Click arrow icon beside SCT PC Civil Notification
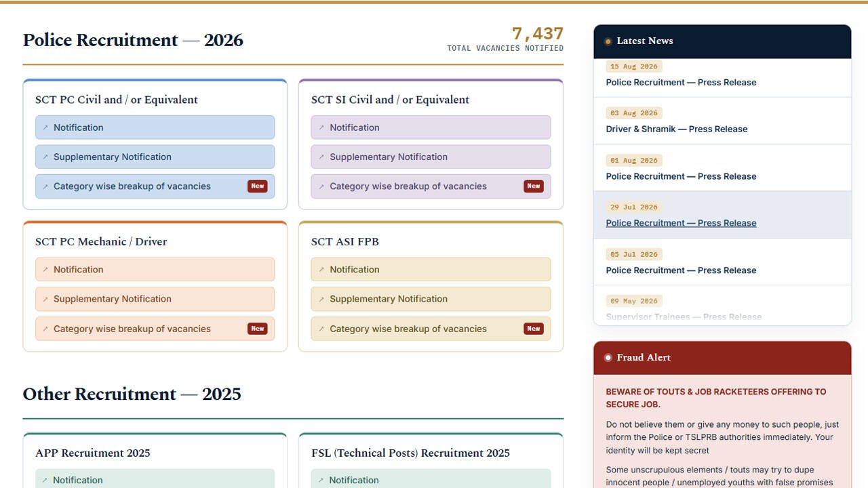This screenshot has width=868, height=488. (45, 127)
